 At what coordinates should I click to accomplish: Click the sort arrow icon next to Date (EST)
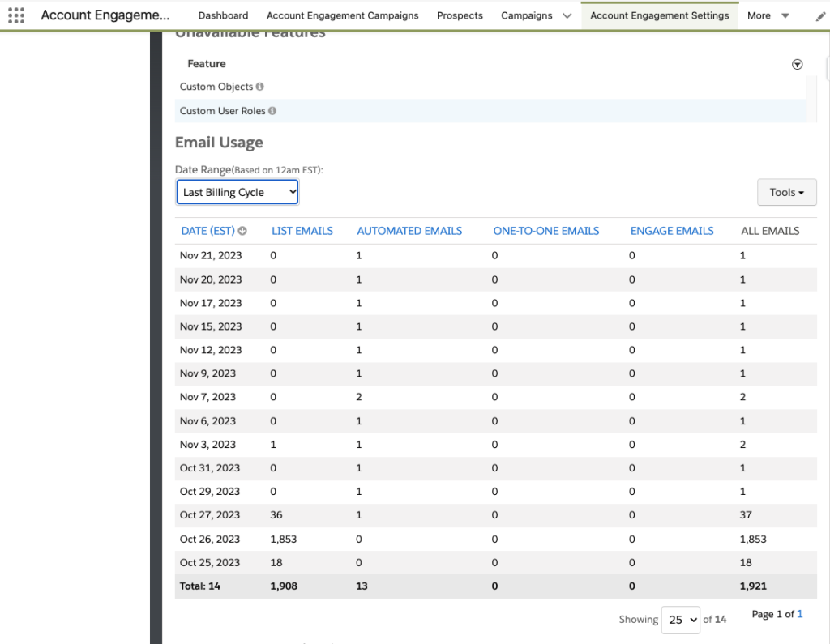(x=242, y=231)
